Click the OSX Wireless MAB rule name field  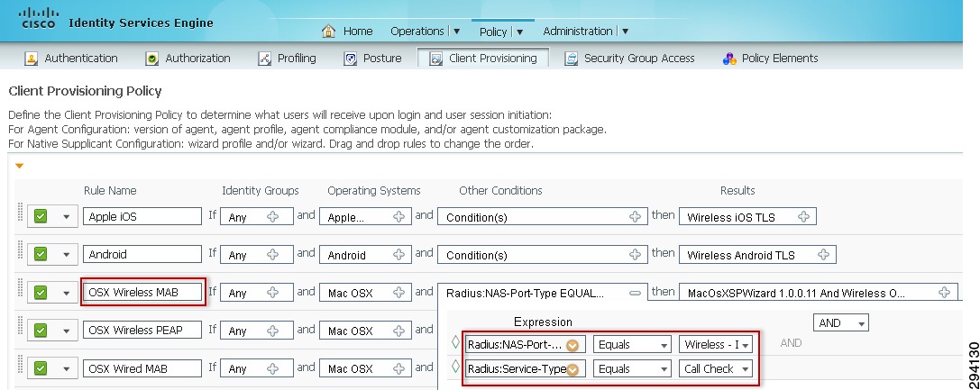click(142, 292)
